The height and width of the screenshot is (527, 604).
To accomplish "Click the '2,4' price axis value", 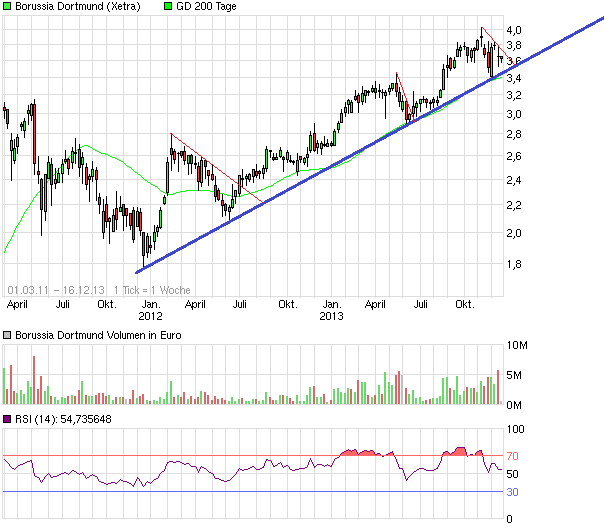I will (x=514, y=180).
